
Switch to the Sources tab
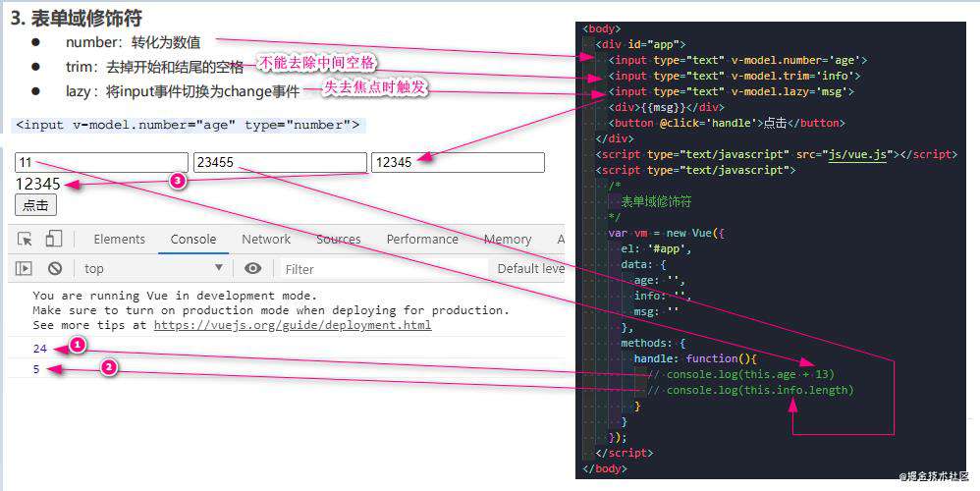coord(338,240)
